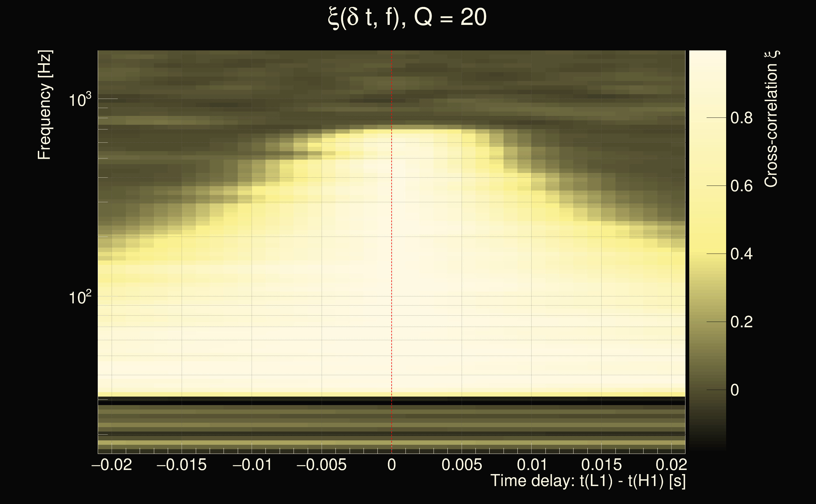Click the 0.005 time delay tick label
Screen dimensions: 816x504
(x=462, y=465)
